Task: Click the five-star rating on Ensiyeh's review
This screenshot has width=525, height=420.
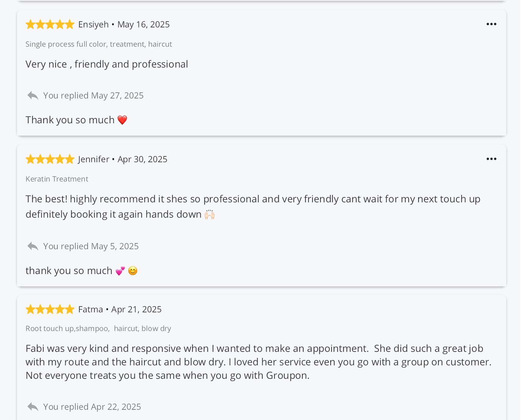Action: click(50, 24)
